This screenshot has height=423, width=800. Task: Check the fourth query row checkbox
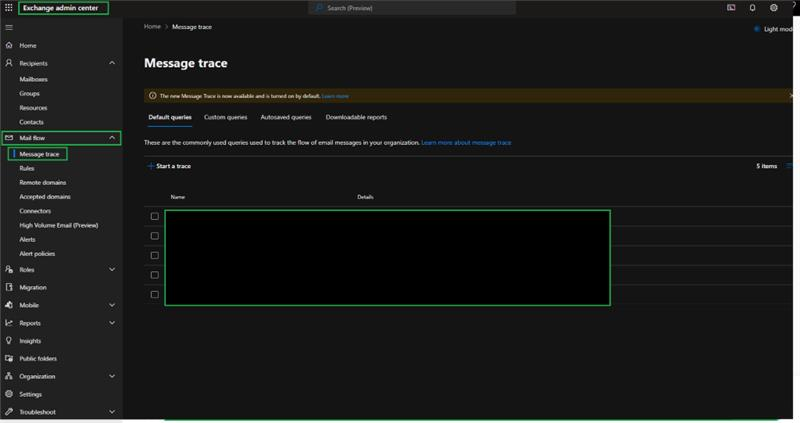[155, 275]
